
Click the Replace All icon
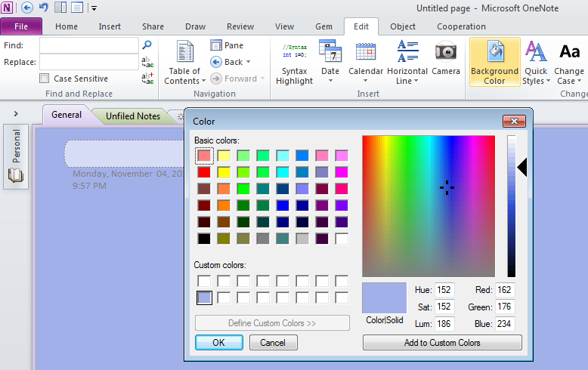(x=147, y=79)
